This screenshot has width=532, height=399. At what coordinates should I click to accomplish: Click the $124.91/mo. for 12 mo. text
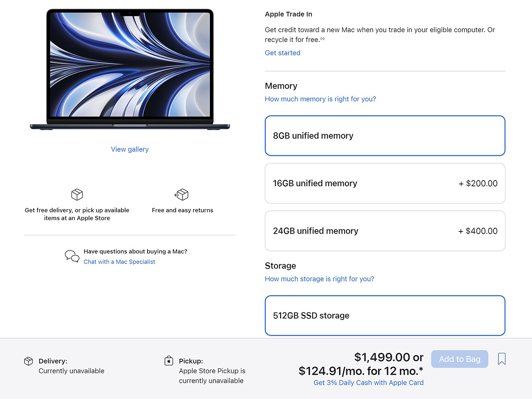[x=361, y=371]
